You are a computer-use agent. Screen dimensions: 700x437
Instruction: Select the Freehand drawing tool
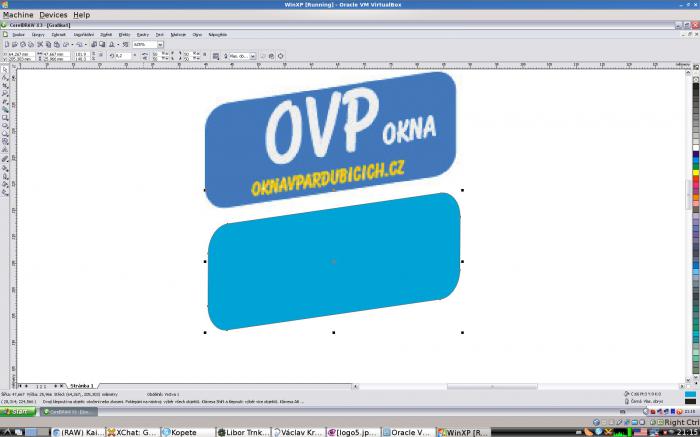pyautogui.click(x=5, y=102)
